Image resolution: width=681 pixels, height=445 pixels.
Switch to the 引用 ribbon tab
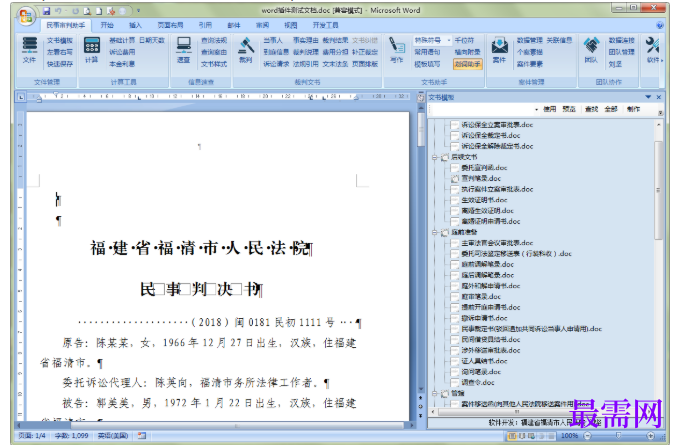click(x=205, y=25)
